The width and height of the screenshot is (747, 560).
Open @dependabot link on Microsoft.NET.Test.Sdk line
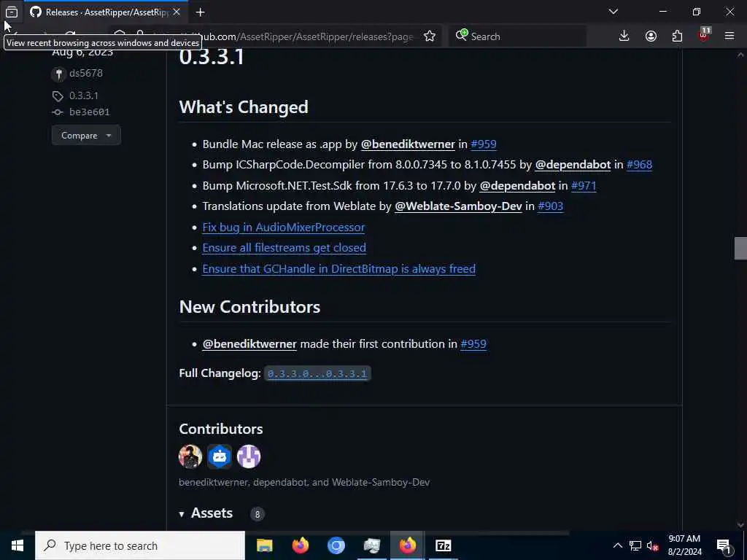(x=517, y=186)
